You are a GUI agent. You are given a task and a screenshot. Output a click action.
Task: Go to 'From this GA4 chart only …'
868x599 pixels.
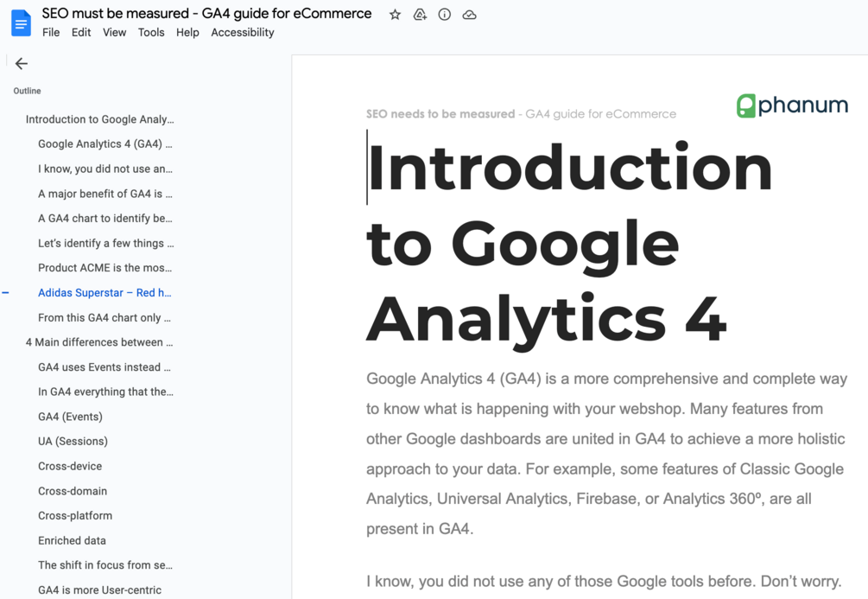105,318
